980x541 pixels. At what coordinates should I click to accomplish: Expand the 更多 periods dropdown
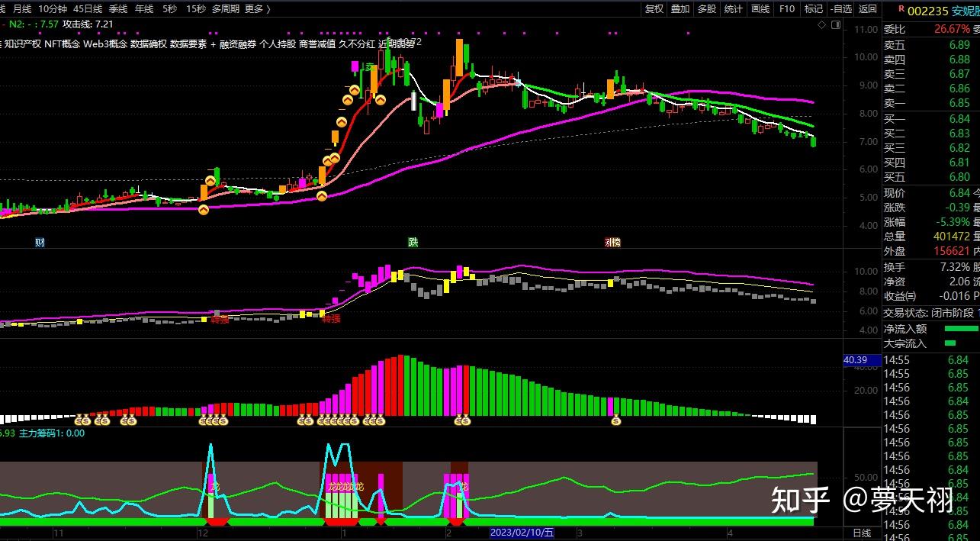pyautogui.click(x=256, y=8)
